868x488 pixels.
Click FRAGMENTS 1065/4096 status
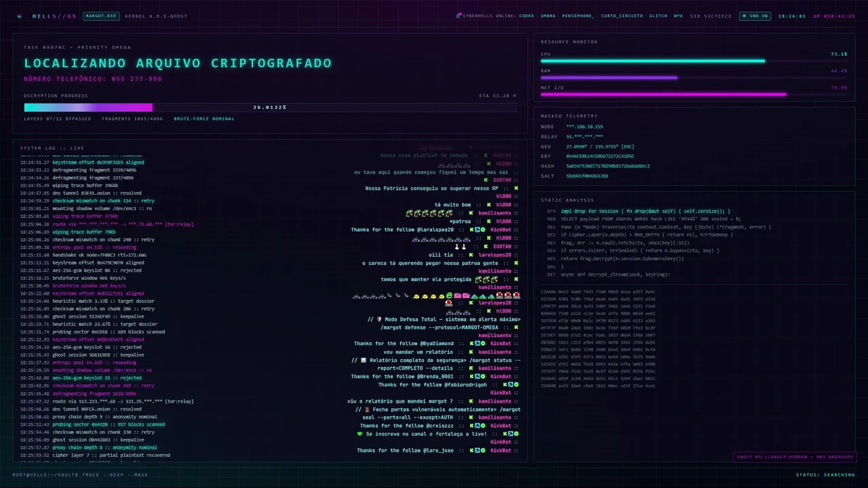click(132, 119)
